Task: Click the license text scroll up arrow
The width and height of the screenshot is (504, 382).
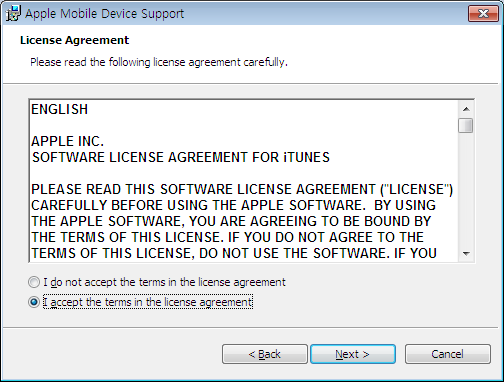Action: coord(466,109)
